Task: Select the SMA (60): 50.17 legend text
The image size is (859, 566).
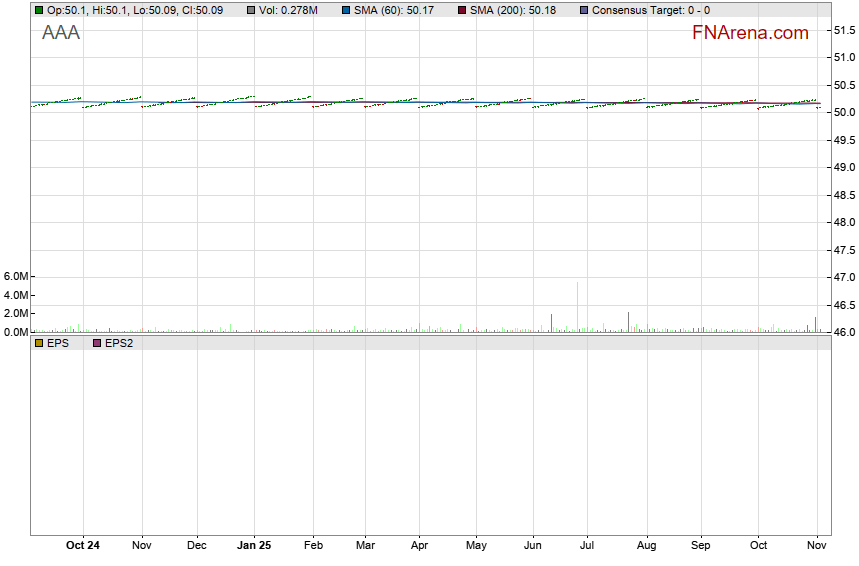Action: (394, 10)
